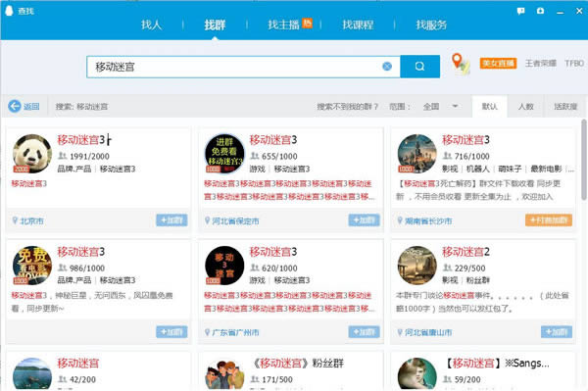Join the 广东省广州市 group with +加群
Screen dimensions: 588x391
pyautogui.click(x=365, y=332)
